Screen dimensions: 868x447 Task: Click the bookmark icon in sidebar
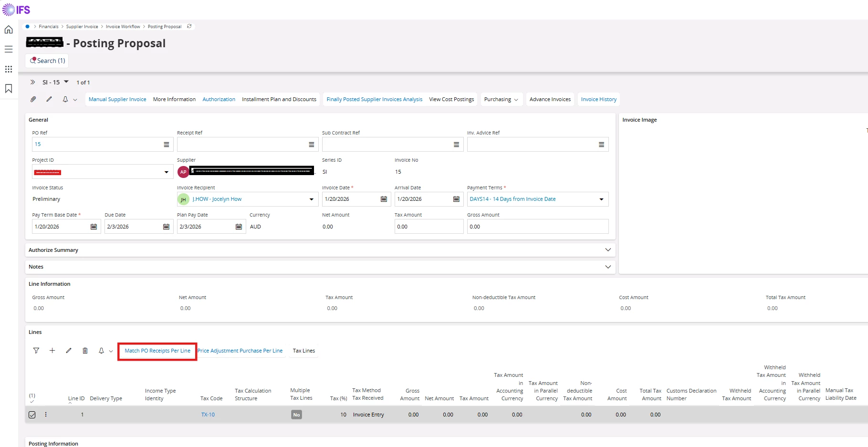pyautogui.click(x=9, y=89)
